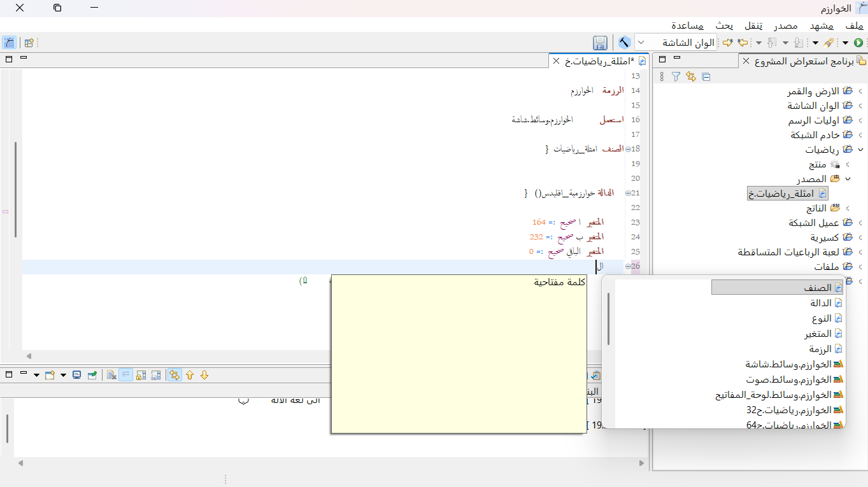Toggle the console scroll lock icon
Viewport: 868px width, 487px height.
coord(141,375)
